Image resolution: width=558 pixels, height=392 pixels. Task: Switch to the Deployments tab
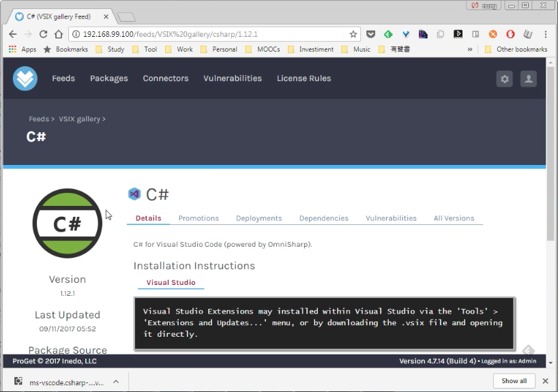(259, 218)
